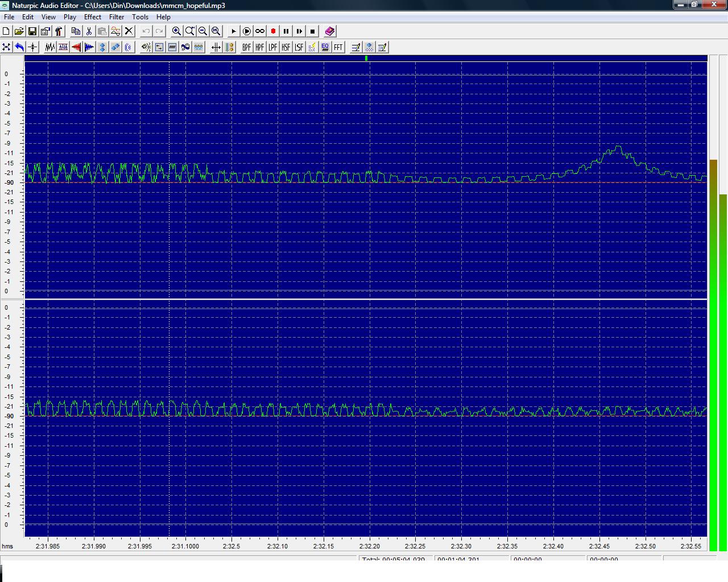
Task: Cut the selection with the scissors icon
Action: coord(89,31)
